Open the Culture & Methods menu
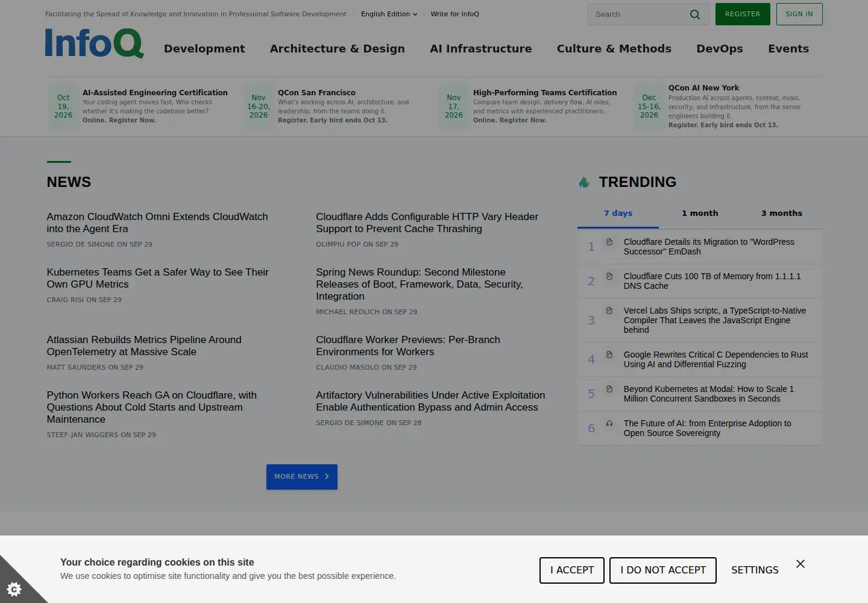The width and height of the screenshot is (868, 603). click(614, 49)
